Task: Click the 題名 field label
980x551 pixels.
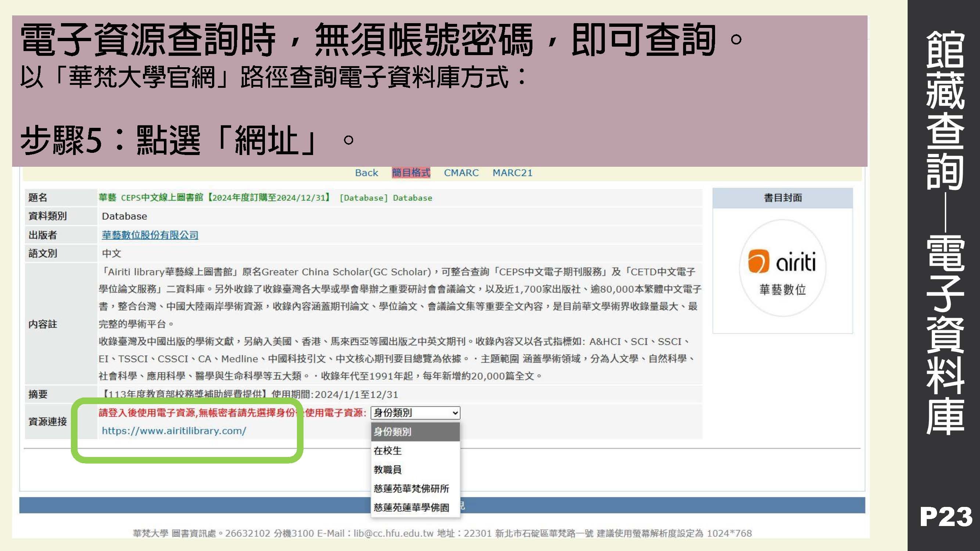Action: tap(38, 198)
